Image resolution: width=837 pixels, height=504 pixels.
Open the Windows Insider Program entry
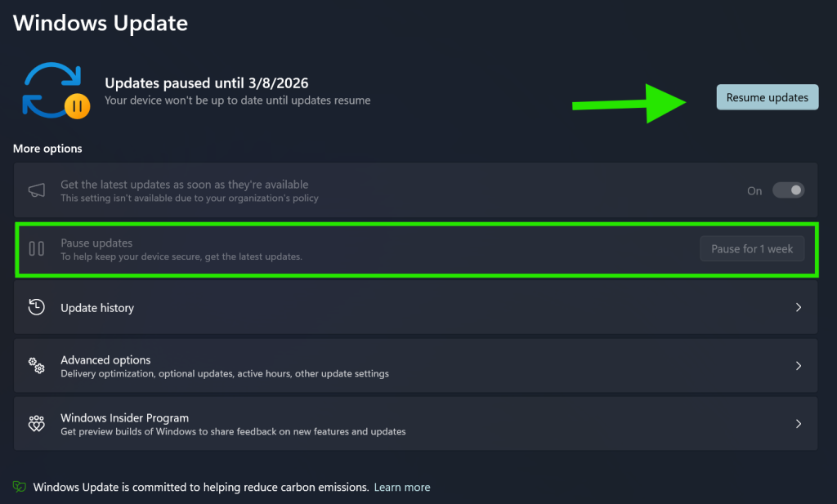[409, 424]
